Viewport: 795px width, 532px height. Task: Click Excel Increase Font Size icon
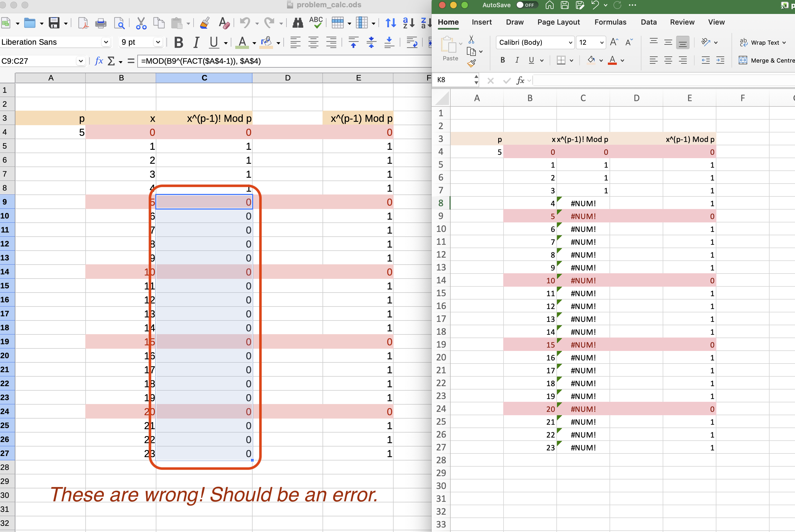pos(614,42)
